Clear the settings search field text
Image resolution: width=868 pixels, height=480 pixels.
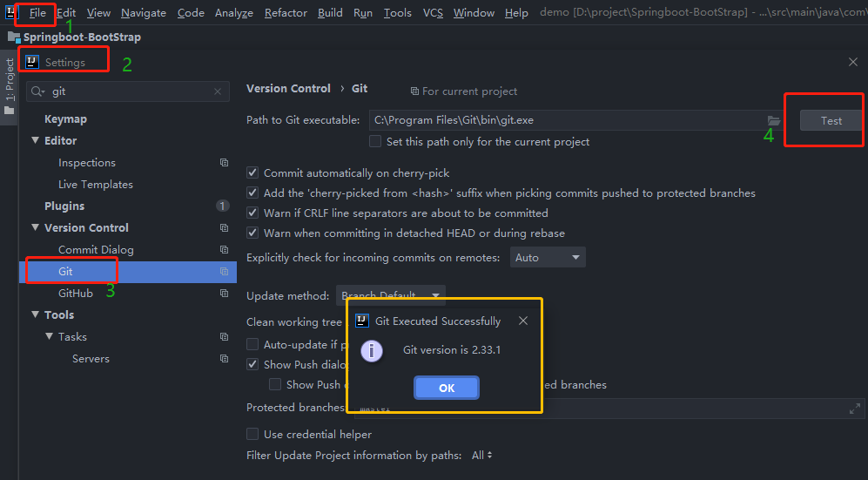[218, 91]
